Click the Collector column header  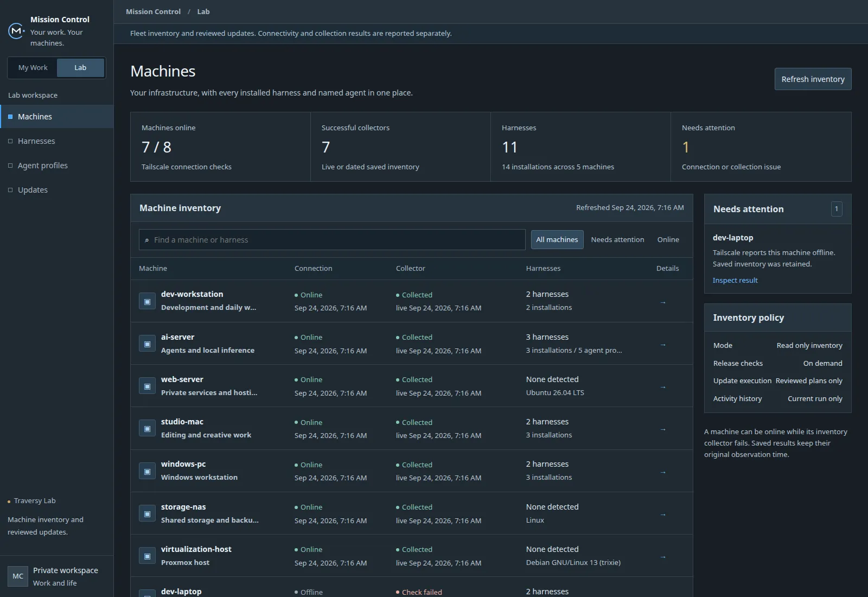(411, 268)
